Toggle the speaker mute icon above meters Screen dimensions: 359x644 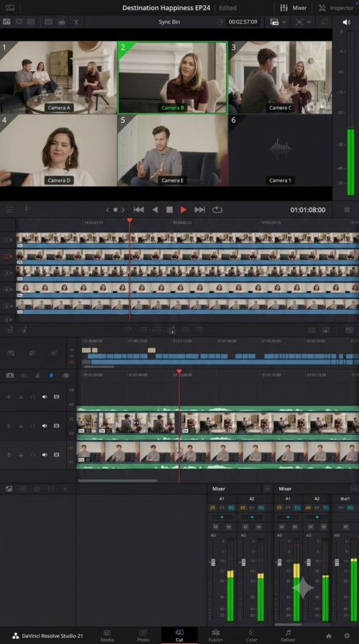click(x=346, y=22)
